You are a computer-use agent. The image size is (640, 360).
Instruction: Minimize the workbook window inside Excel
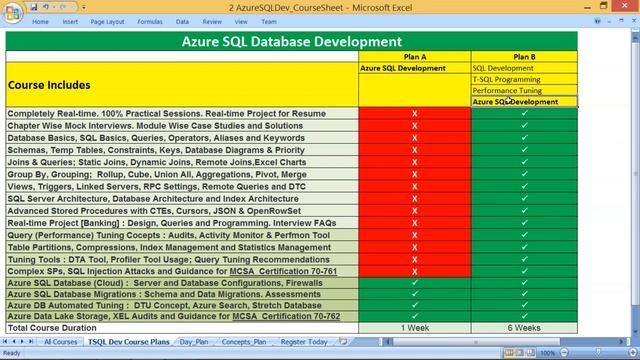pos(609,21)
